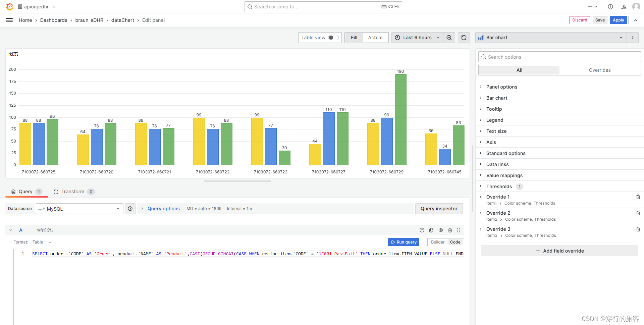Refresh the dashboard with refresh icon
Screen dimensions: 644x325
464,38
